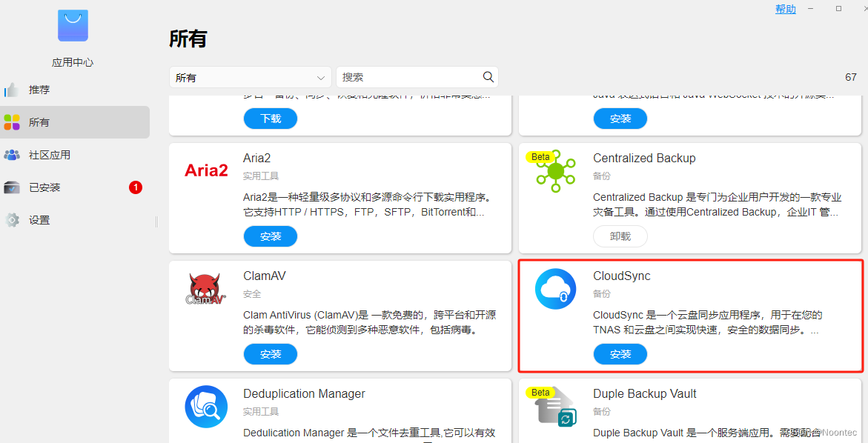Click the ClamAV app title
The image size is (868, 443).
(x=265, y=276)
